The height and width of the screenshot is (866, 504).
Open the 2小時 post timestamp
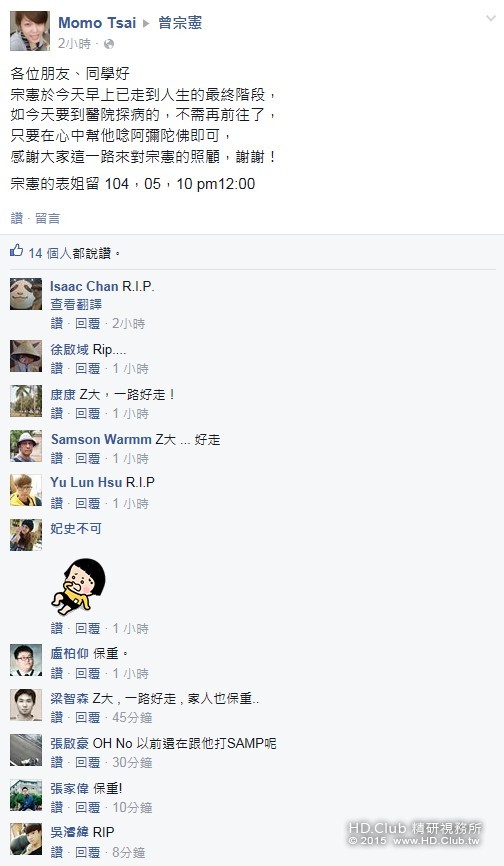tap(74, 44)
